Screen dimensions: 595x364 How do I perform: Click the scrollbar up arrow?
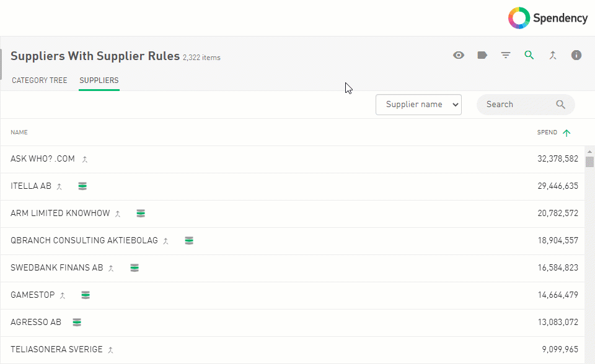(589, 152)
